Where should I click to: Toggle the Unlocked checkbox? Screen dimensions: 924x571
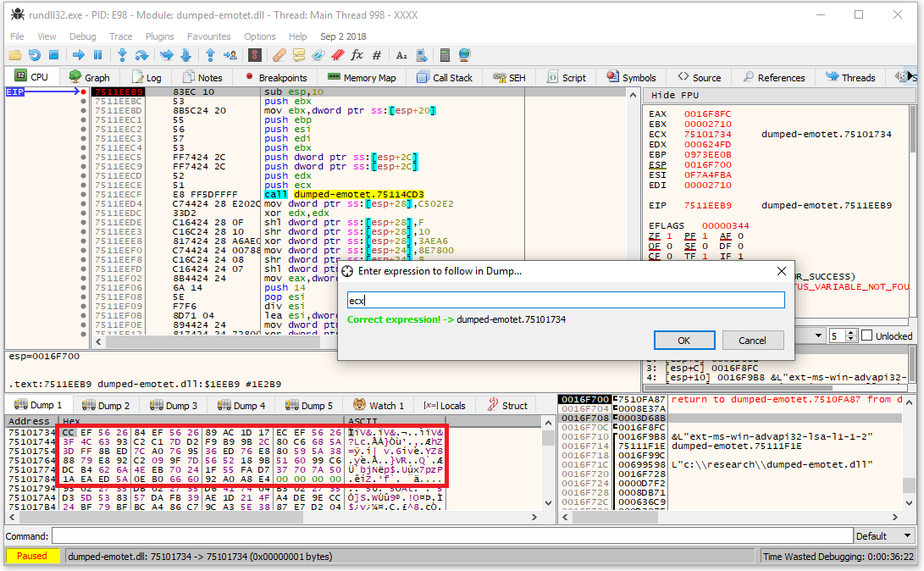point(866,335)
